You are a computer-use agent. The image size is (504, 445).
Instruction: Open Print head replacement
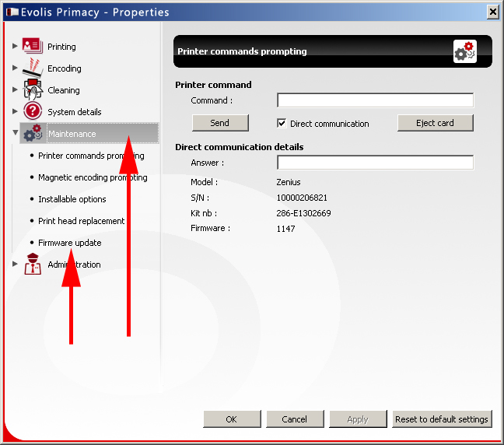pyautogui.click(x=82, y=221)
